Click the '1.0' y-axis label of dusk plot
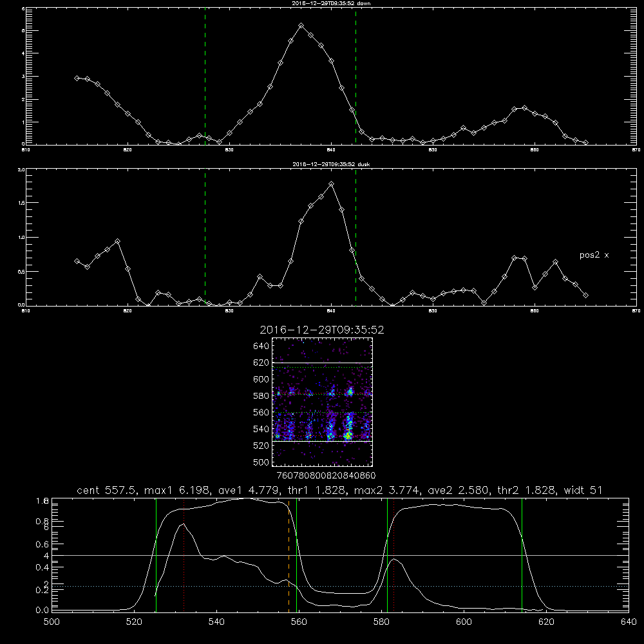 click(x=21, y=238)
